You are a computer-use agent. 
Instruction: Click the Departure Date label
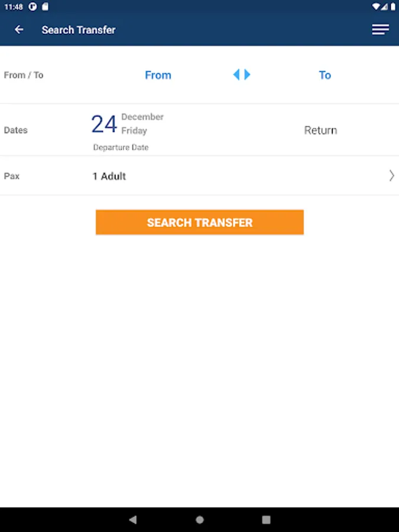tap(121, 147)
